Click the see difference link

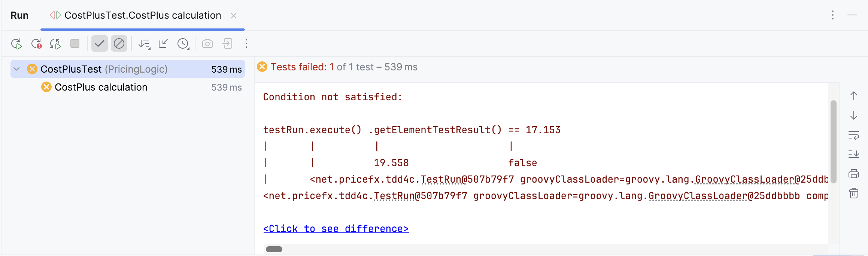[336, 228]
